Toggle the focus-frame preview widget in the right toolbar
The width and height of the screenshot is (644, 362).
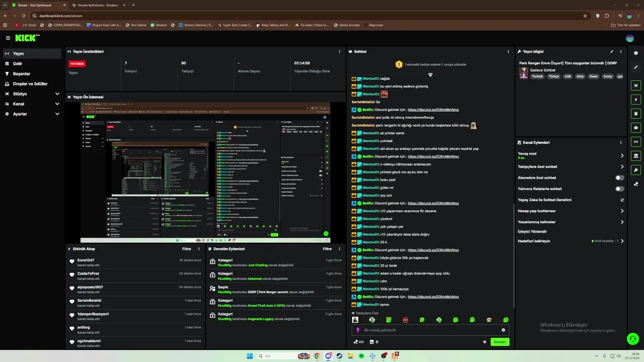(x=636, y=85)
